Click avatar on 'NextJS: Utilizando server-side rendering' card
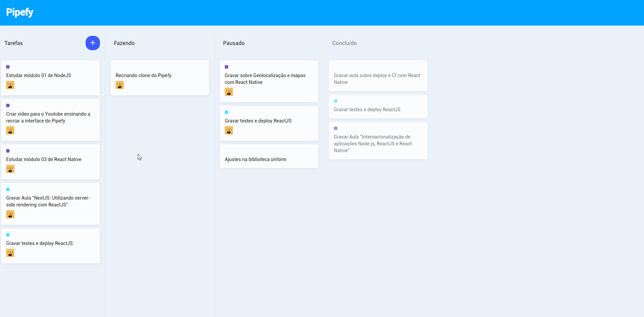Screen dimensions: 644x317 [x=10, y=214]
